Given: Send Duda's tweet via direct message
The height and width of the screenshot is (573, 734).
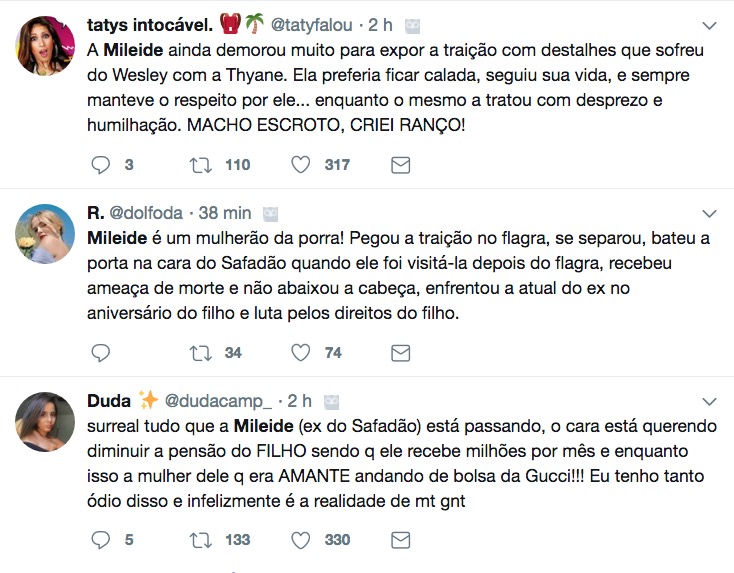Looking at the screenshot, I should [400, 540].
